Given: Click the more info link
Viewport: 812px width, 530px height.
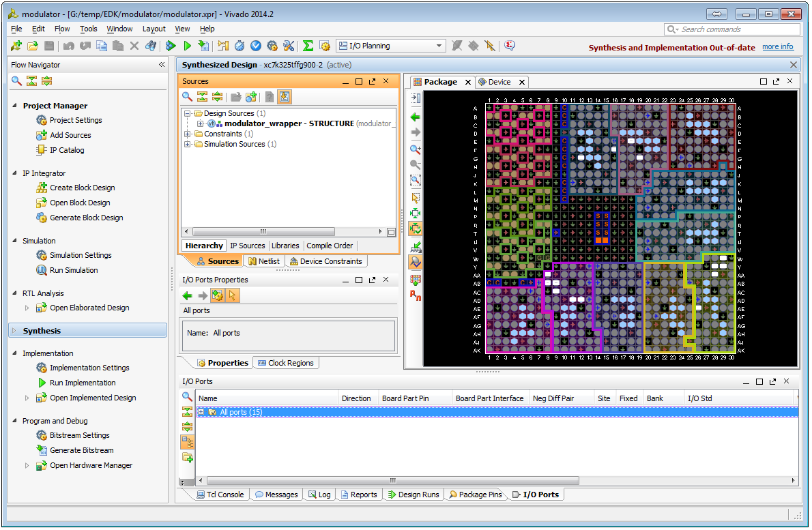Looking at the screenshot, I should tap(777, 46).
